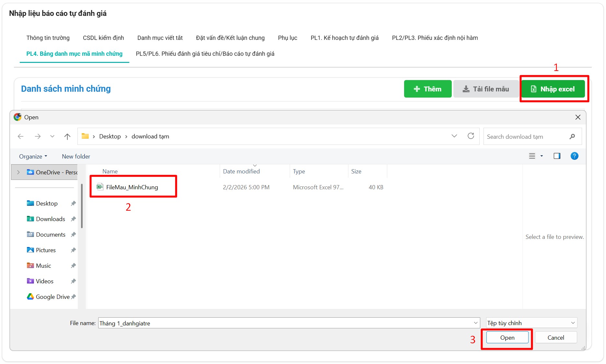Open Google Drive in the sidebar
This screenshot has width=606, height=364.
pyautogui.click(x=52, y=297)
